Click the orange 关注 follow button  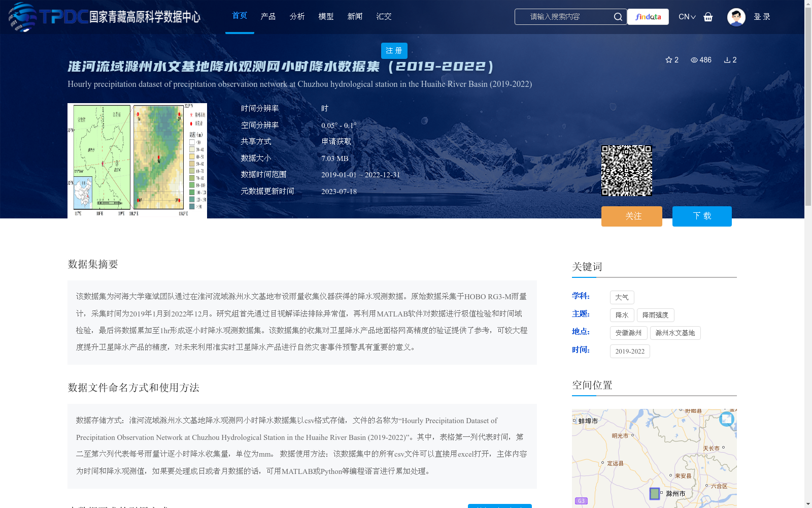pos(632,216)
